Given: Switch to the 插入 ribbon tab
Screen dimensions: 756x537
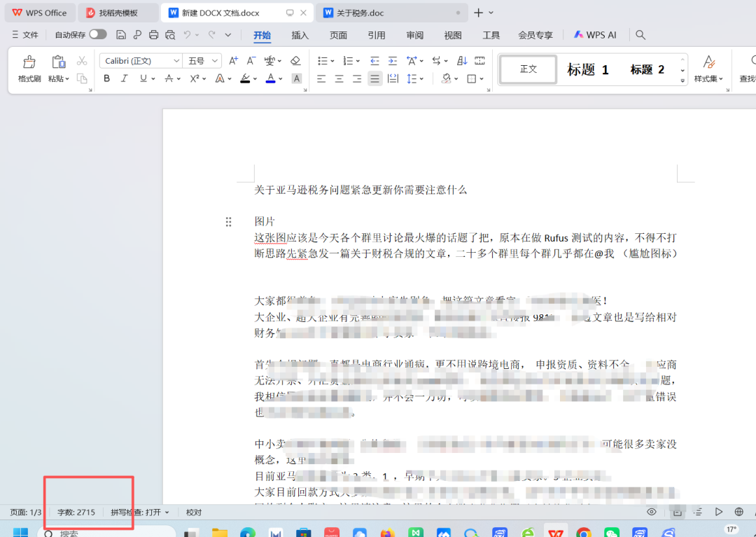Looking at the screenshot, I should [x=300, y=34].
